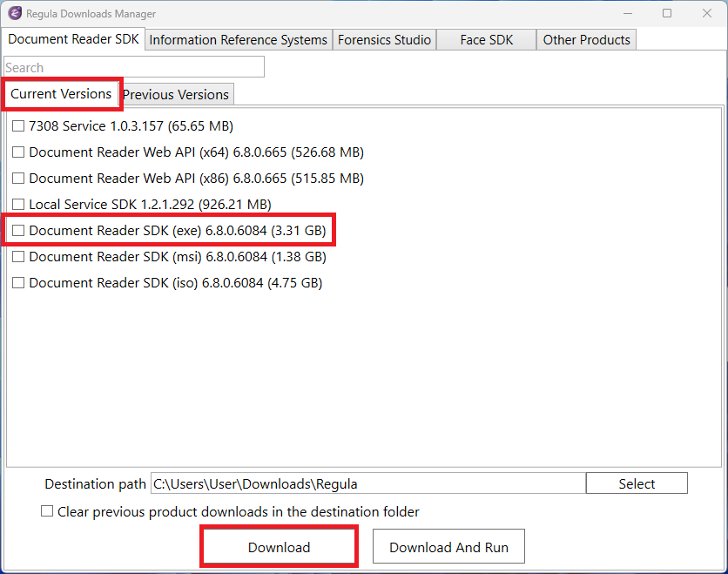Screen dimensions: 728x574
Task: Tick Document Reader SDK (msi) checkbox
Action: (18, 256)
